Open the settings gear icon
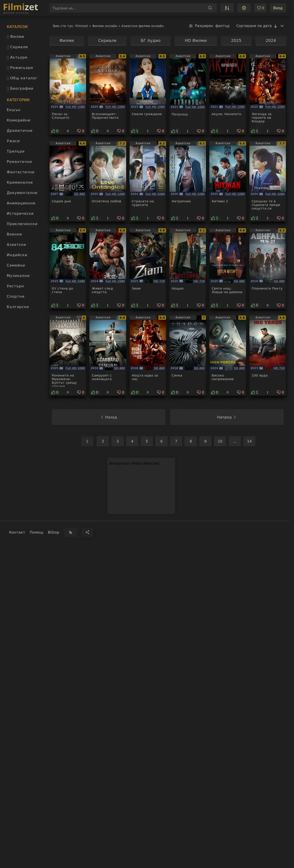 coord(244,8)
